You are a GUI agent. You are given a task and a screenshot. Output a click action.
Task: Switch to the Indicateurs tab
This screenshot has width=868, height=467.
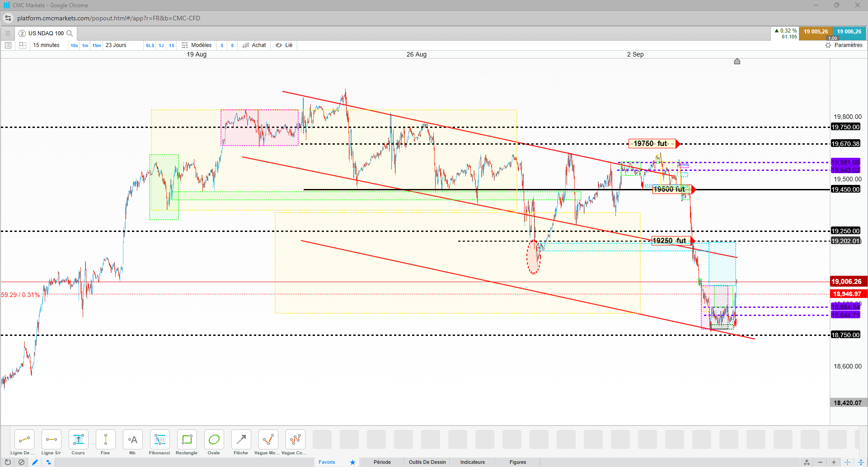click(x=473, y=462)
